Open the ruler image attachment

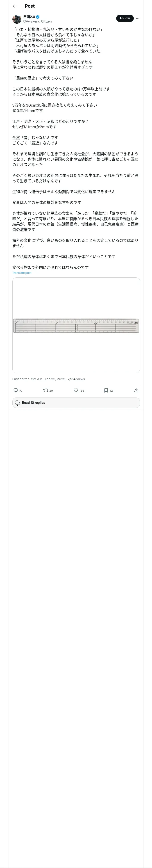76,325
